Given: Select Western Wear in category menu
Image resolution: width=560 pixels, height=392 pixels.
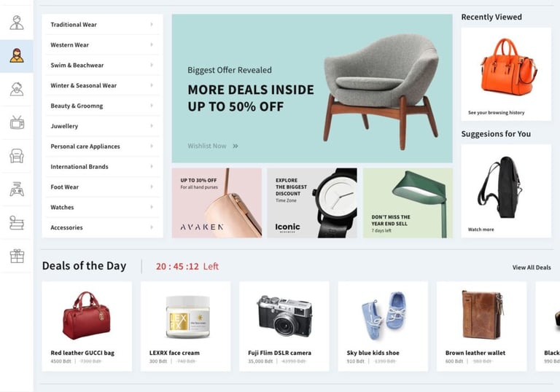Looking at the screenshot, I should [x=103, y=44].
